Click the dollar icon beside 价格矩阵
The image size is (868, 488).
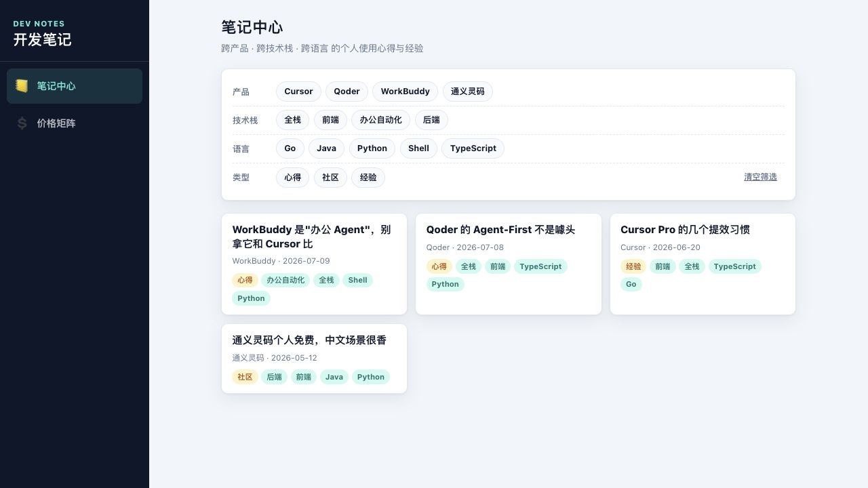click(x=22, y=123)
